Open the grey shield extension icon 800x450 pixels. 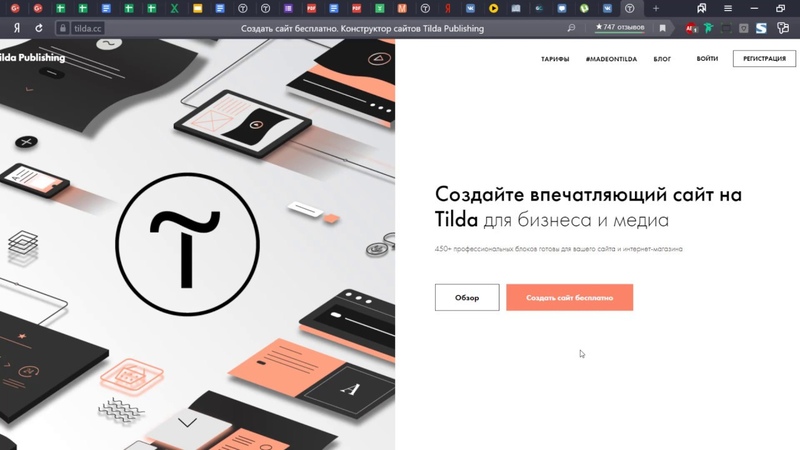[743, 28]
